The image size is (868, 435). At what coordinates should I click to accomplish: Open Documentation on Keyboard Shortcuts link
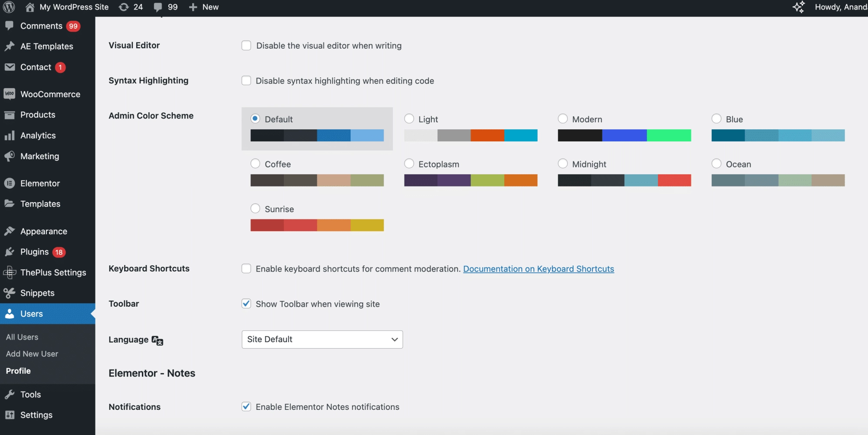pos(538,268)
